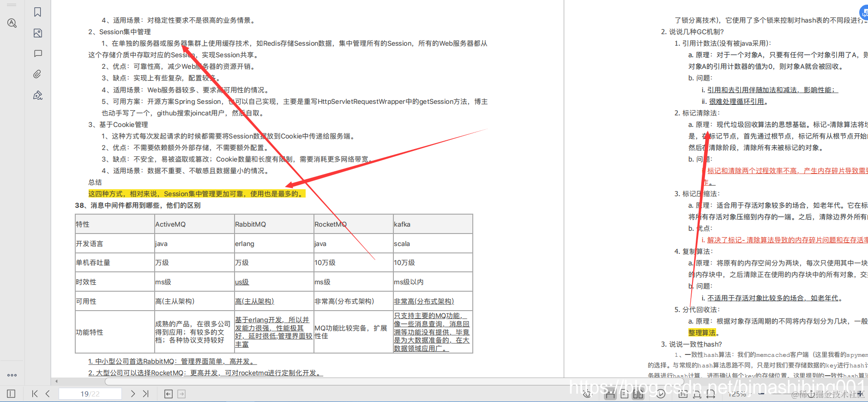Click '2. 说说几种GC机制?' heading
Image resolution: width=868 pixels, height=402 pixels.
[x=693, y=32]
